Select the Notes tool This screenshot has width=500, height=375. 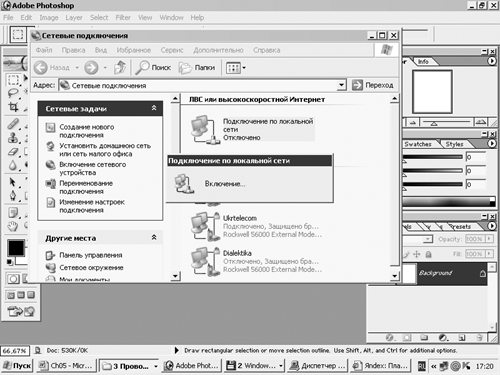[x=13, y=213]
